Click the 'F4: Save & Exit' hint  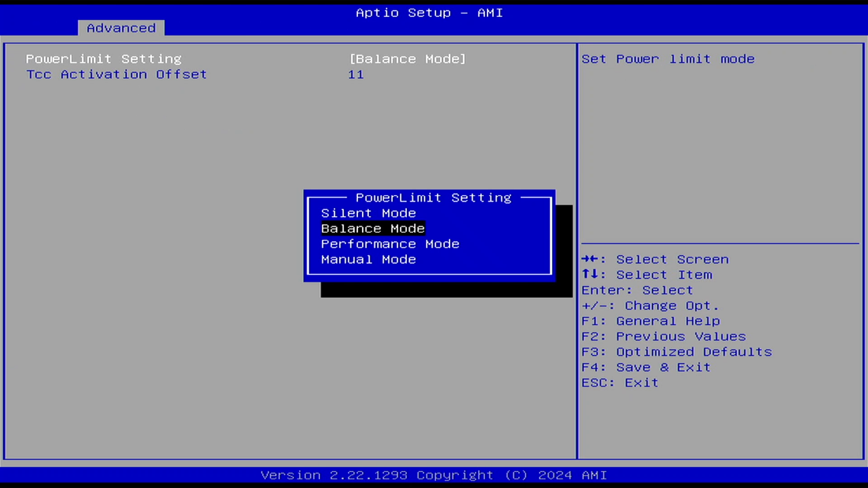pos(646,367)
